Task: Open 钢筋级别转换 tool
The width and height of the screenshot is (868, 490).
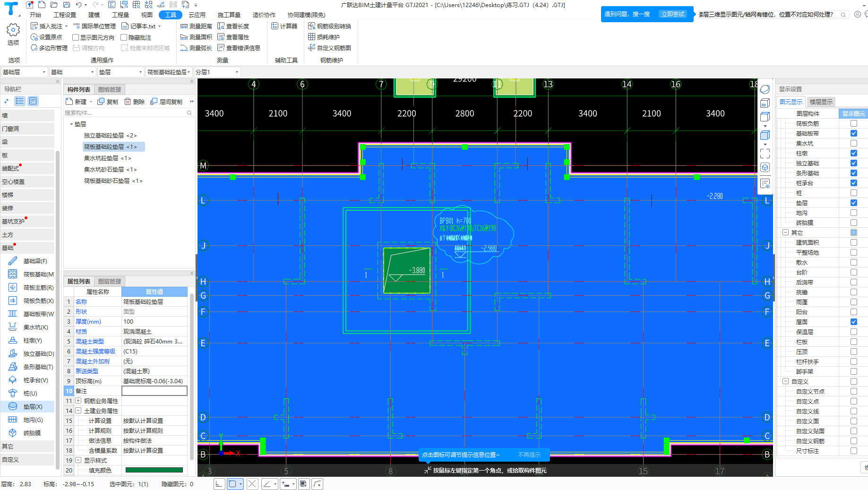Action: tap(330, 26)
